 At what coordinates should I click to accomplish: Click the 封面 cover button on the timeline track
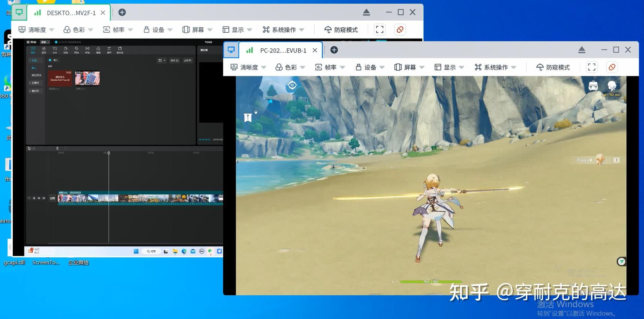tap(53, 198)
